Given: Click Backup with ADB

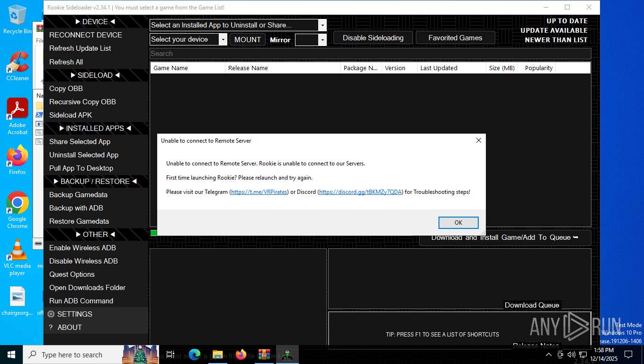Looking at the screenshot, I should (96, 208).
